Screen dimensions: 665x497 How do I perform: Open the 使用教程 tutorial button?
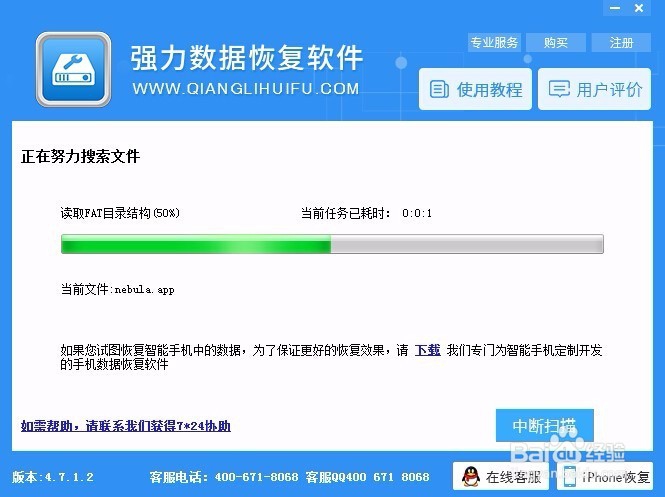475,89
